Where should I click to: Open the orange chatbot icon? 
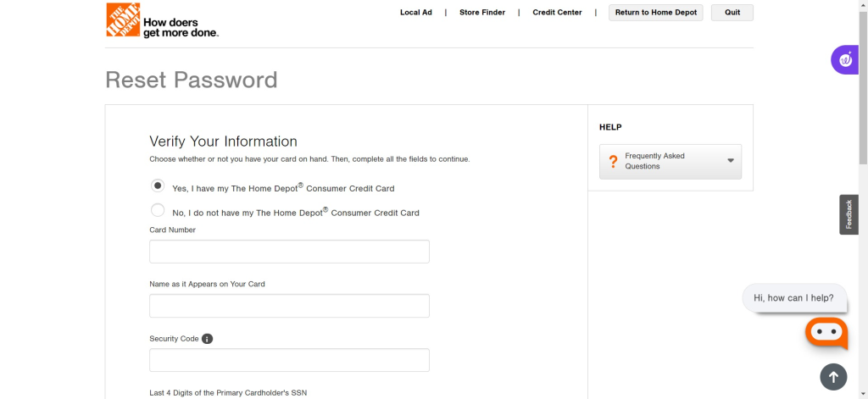(x=826, y=333)
